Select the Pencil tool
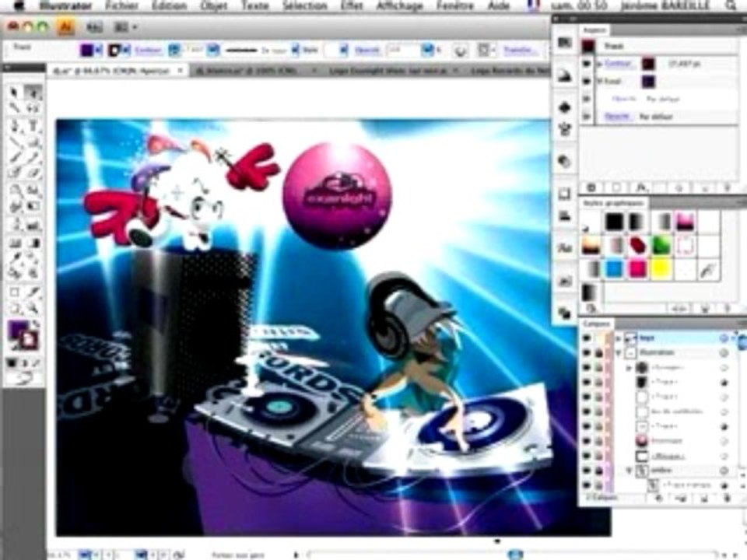 tap(33, 158)
